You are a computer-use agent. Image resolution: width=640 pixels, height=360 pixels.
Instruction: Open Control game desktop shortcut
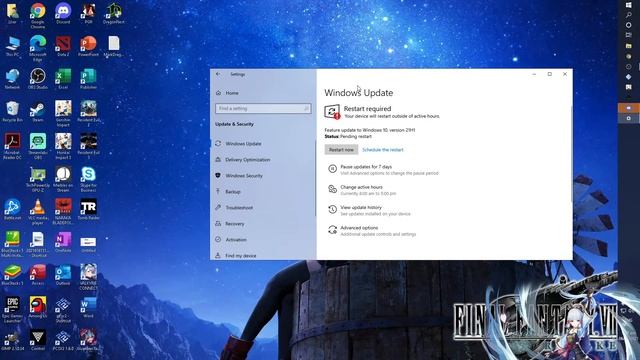click(38, 340)
